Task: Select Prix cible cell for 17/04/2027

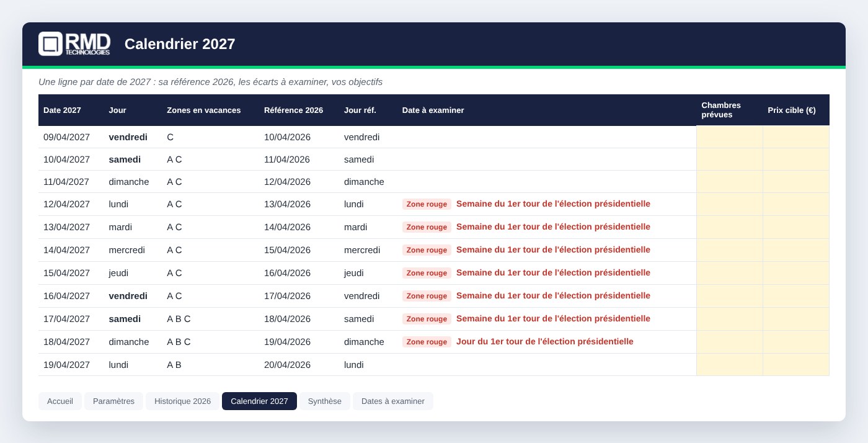Action: click(x=796, y=319)
